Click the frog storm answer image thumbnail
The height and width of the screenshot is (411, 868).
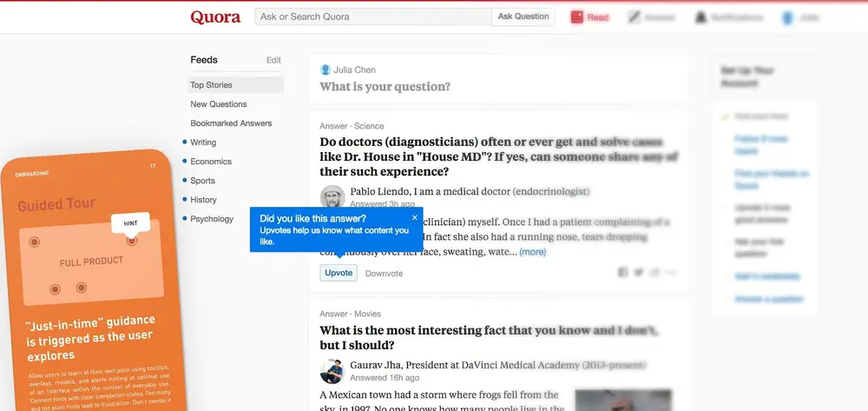point(623,400)
